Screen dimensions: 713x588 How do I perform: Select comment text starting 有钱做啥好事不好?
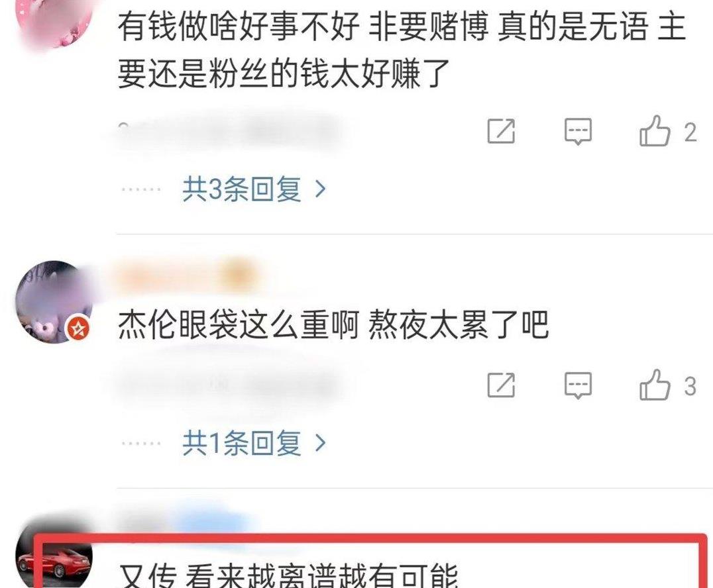click(402, 50)
